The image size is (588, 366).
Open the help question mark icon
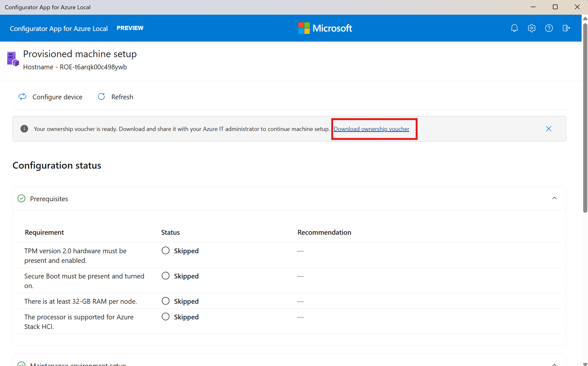pos(549,28)
